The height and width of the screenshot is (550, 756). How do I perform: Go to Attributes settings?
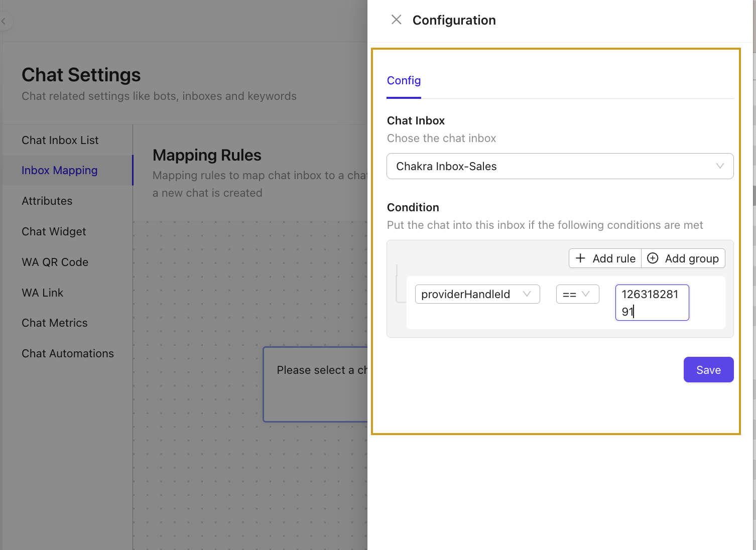(47, 201)
